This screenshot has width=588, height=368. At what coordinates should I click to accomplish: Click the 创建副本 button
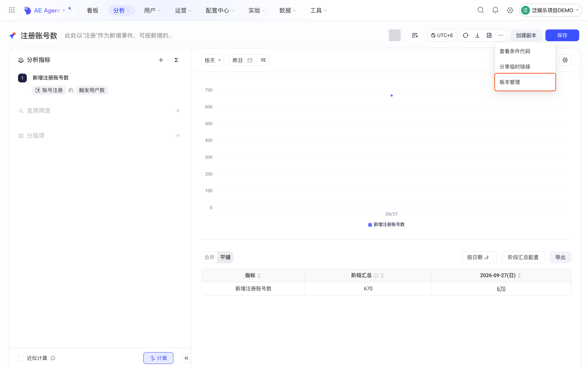tap(526, 36)
